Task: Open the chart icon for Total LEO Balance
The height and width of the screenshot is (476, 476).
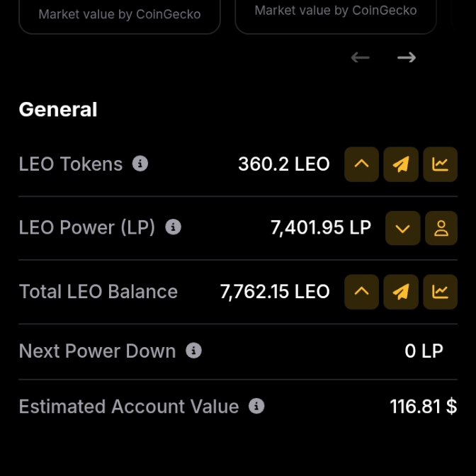Action: (440, 292)
